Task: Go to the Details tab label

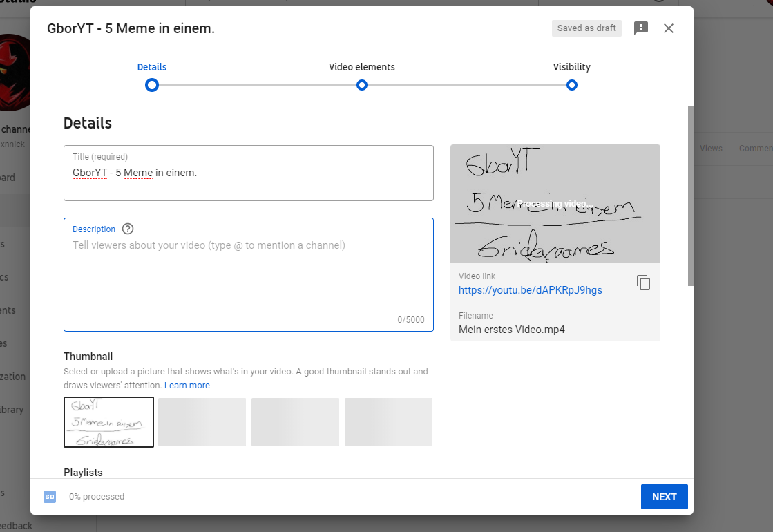Action: (x=152, y=67)
